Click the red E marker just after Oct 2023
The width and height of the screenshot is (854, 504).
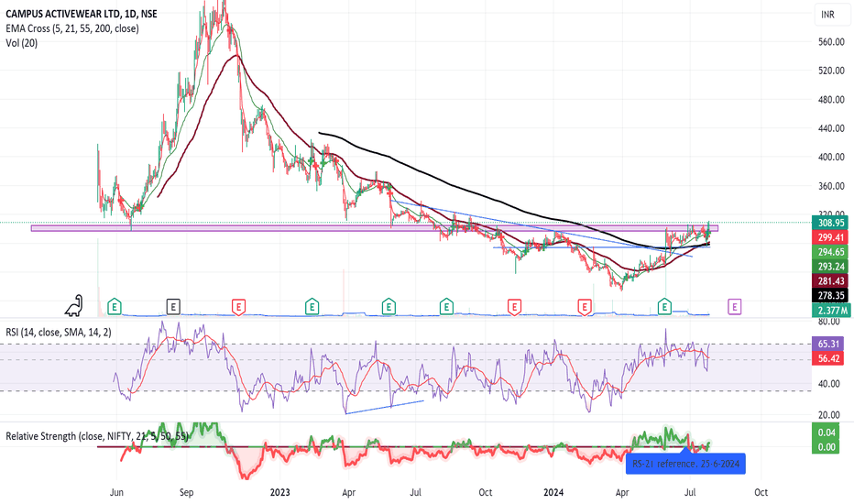(x=514, y=307)
